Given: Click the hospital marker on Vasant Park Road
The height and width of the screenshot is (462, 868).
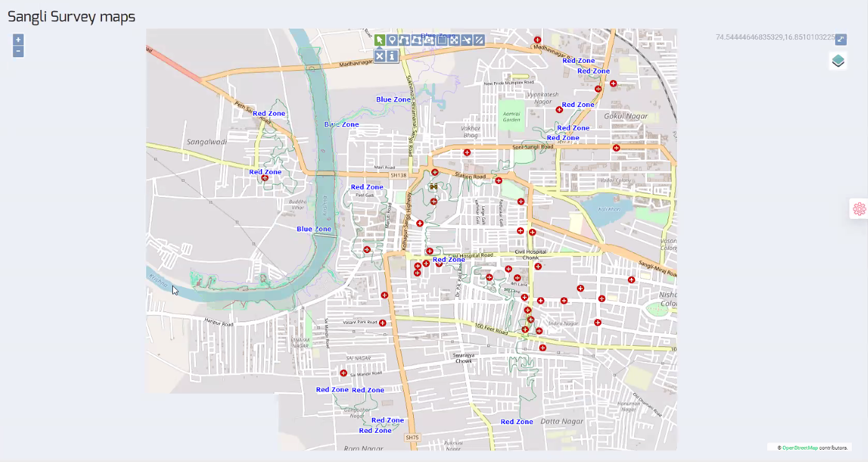Looking at the screenshot, I should [383, 323].
